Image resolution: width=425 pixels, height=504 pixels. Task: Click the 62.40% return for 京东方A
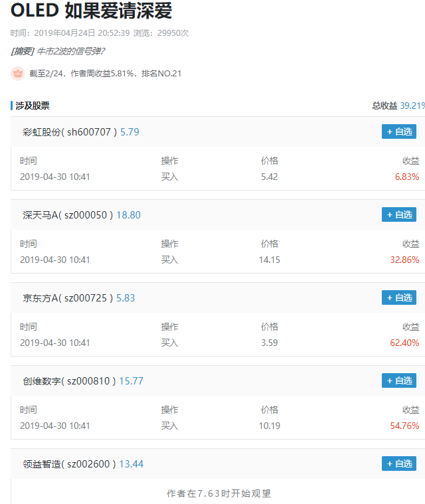pyautogui.click(x=405, y=343)
